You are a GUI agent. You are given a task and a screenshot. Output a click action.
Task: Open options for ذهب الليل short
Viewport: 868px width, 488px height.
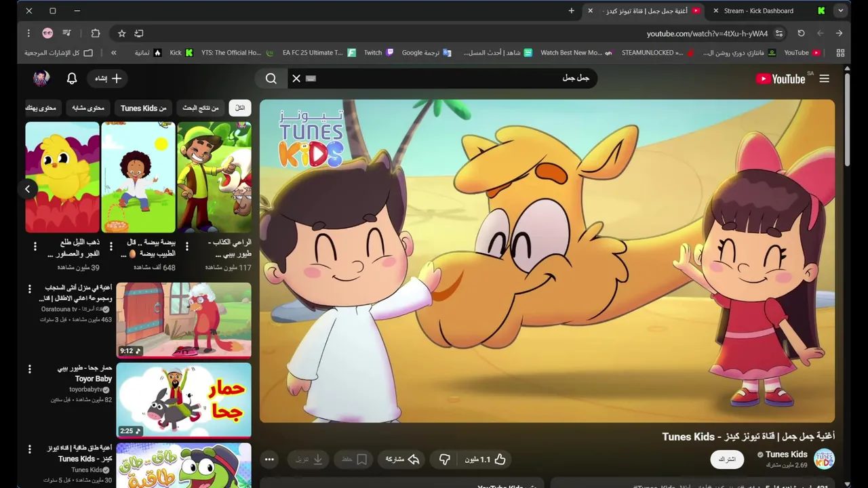coord(35,247)
